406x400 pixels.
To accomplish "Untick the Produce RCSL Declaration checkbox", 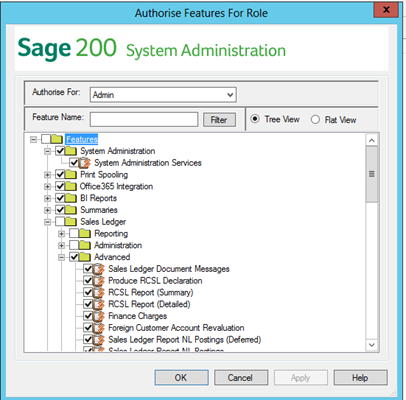I will [88, 281].
